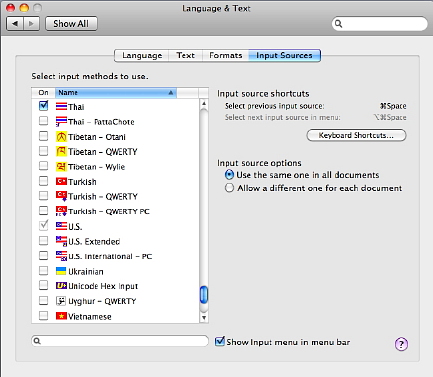Enable the U.S. Extended checkbox
433x377 pixels.
coord(44,240)
